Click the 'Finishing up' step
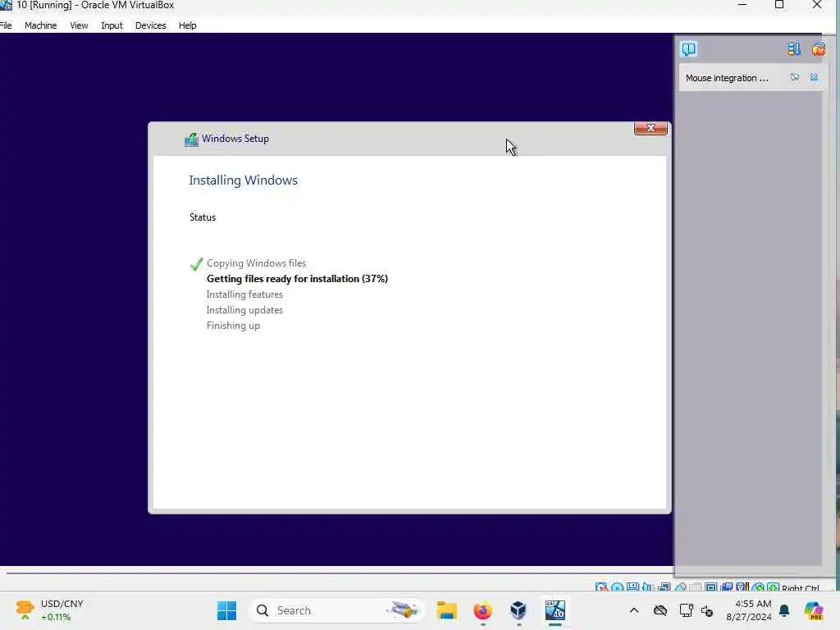This screenshot has width=840, height=630. (x=233, y=326)
